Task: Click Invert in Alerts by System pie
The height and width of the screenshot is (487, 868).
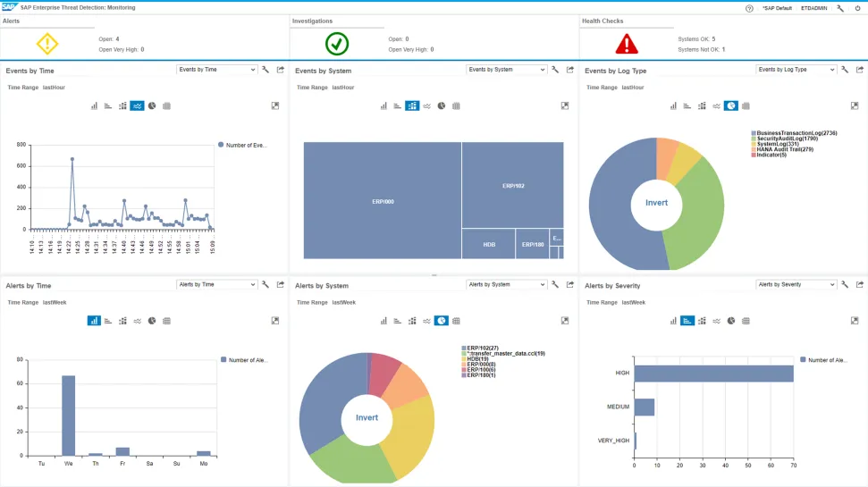Action: (x=367, y=417)
